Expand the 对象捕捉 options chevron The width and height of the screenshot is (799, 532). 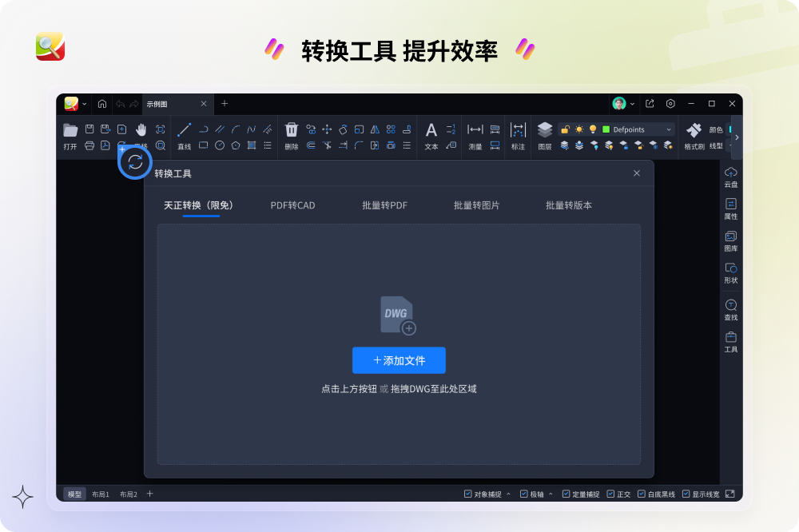(507, 494)
